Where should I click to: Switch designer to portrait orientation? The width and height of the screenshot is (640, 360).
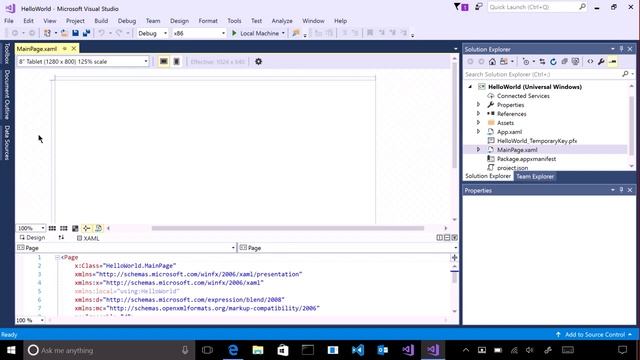176,62
